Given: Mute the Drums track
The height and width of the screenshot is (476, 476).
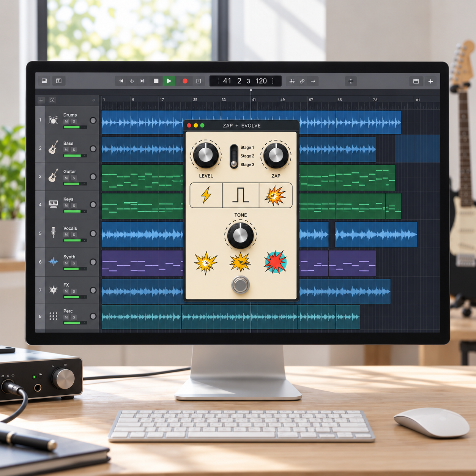Looking at the screenshot, I should [x=66, y=121].
